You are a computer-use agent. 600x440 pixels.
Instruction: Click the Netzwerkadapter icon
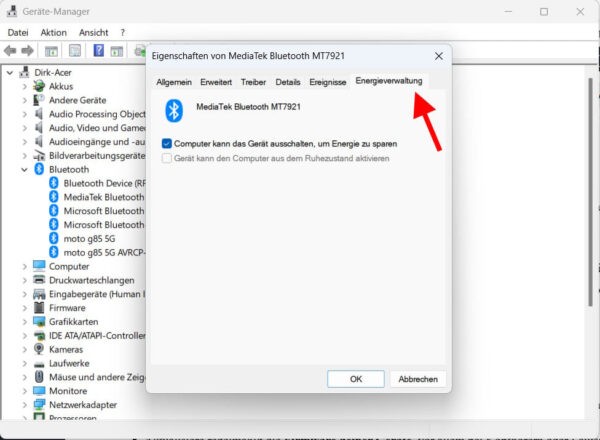(39, 404)
